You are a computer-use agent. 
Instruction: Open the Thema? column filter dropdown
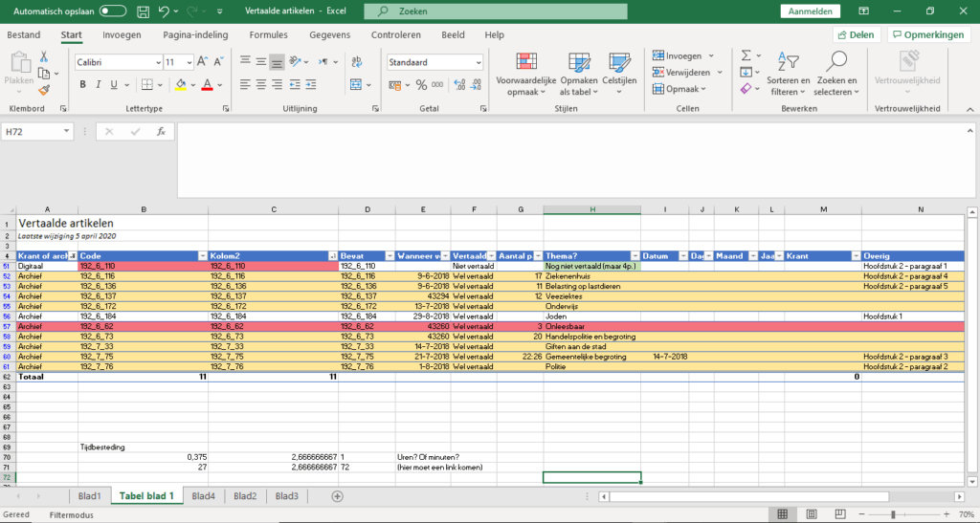coord(634,256)
